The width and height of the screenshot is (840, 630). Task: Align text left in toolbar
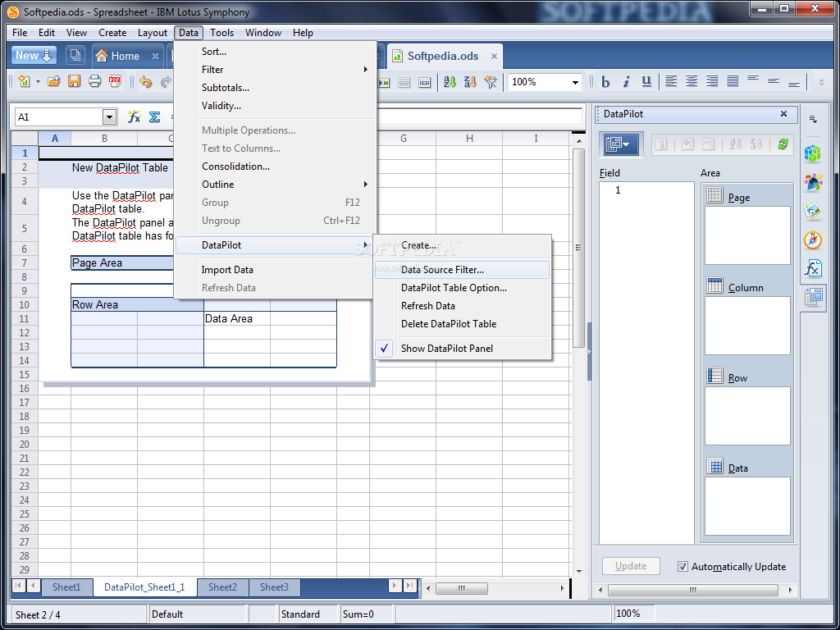[671, 81]
